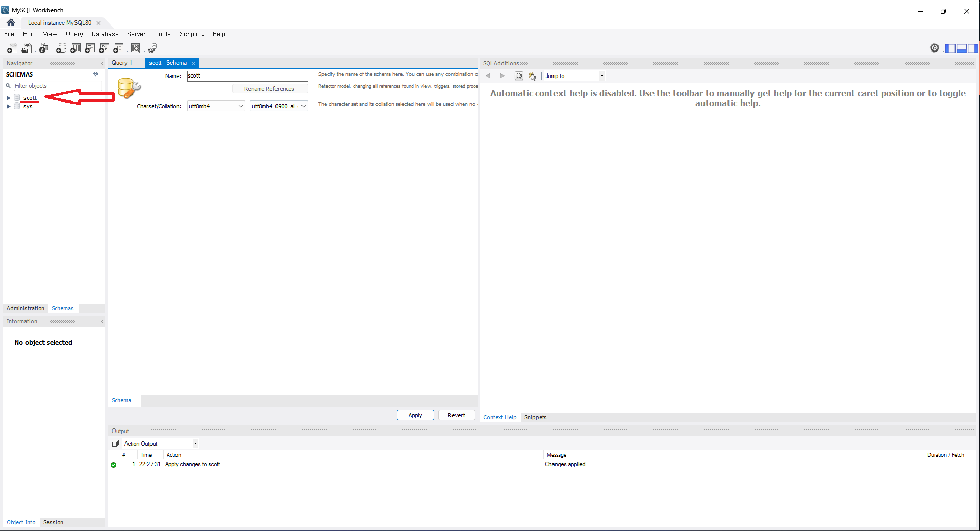Image resolution: width=980 pixels, height=531 pixels.
Task: Open the Database menu
Action: [x=105, y=34]
